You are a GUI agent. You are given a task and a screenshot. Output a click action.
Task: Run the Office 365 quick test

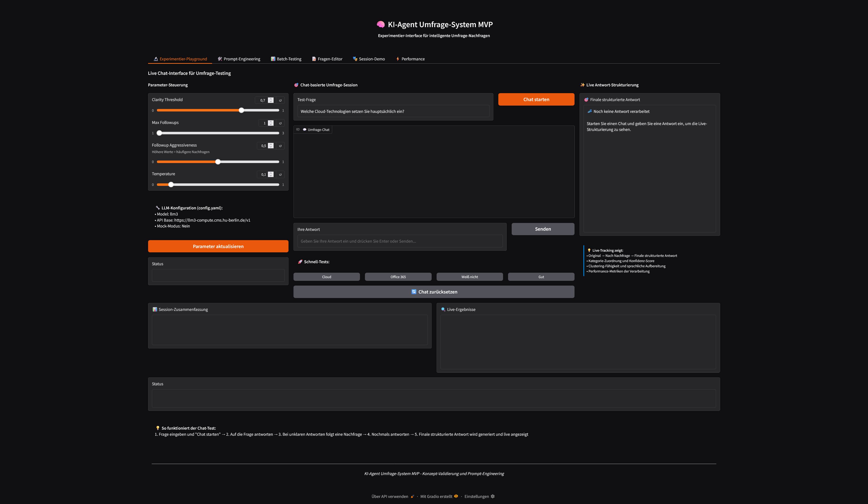[398, 277]
